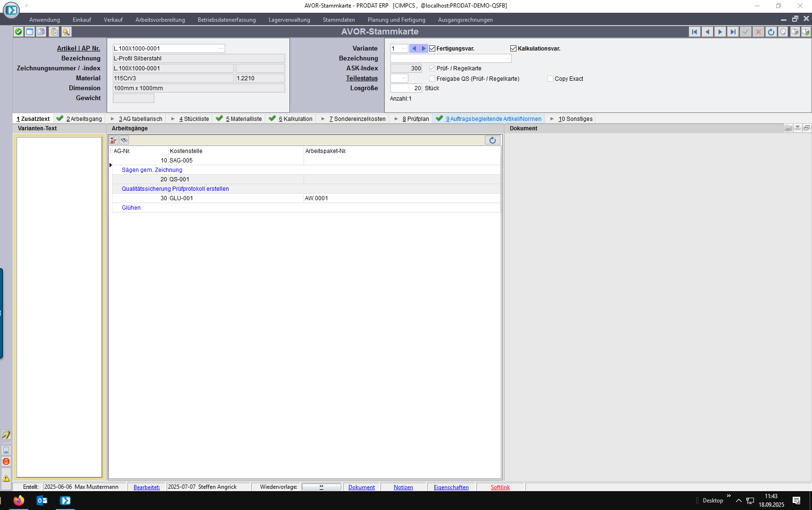Toggle the Fertigungsvar. checkbox
812x510 pixels.
(x=432, y=49)
